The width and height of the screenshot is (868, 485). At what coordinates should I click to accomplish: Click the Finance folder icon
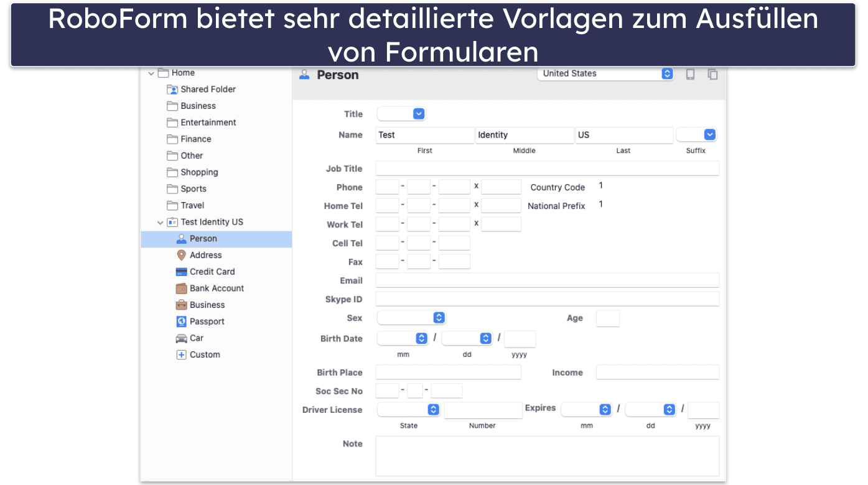172,139
